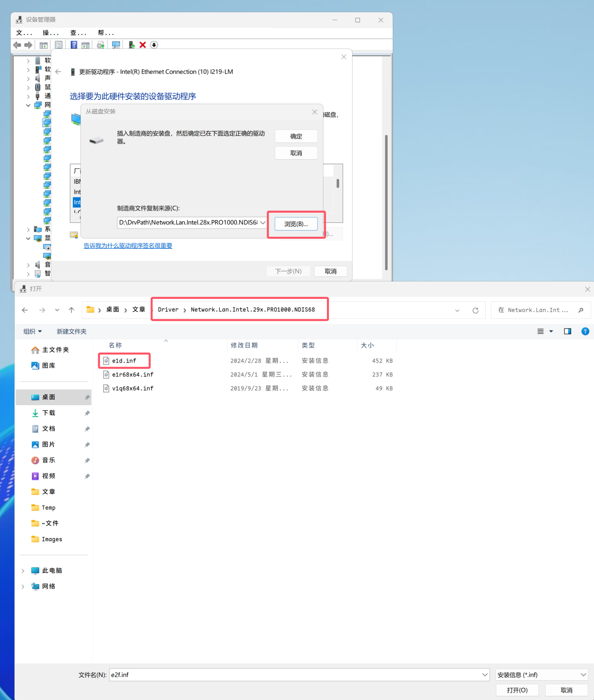Image resolution: width=594 pixels, height=700 pixels.
Task: Click the red X uninstall device icon
Action: click(x=143, y=45)
